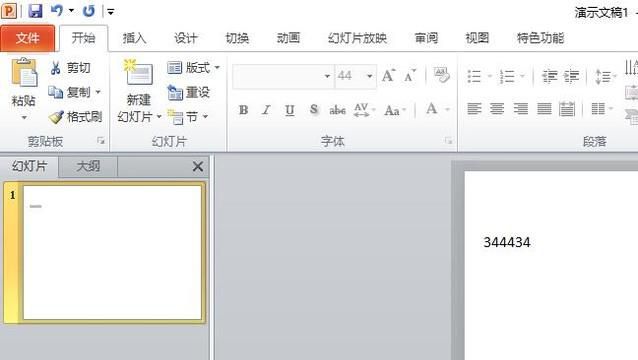The width and height of the screenshot is (638, 360).
Task: Justify text alignment
Action: pos(544,109)
